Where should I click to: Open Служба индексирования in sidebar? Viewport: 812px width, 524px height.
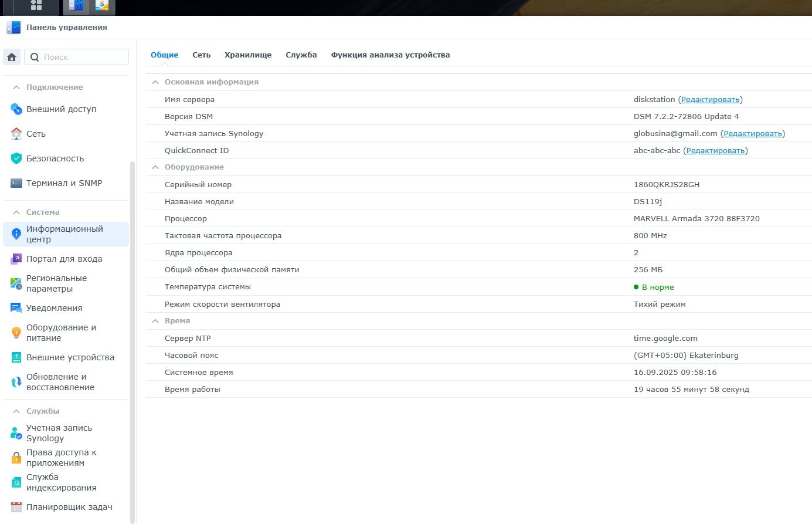pyautogui.click(x=66, y=482)
